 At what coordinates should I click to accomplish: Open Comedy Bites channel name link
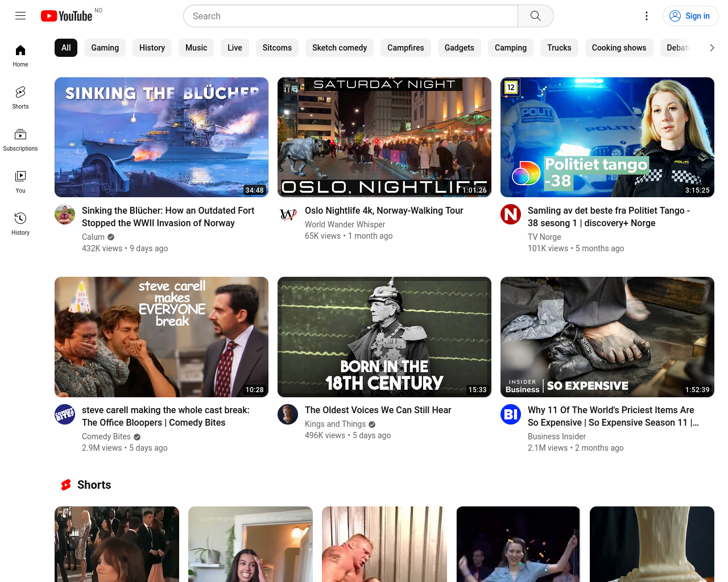click(x=106, y=436)
